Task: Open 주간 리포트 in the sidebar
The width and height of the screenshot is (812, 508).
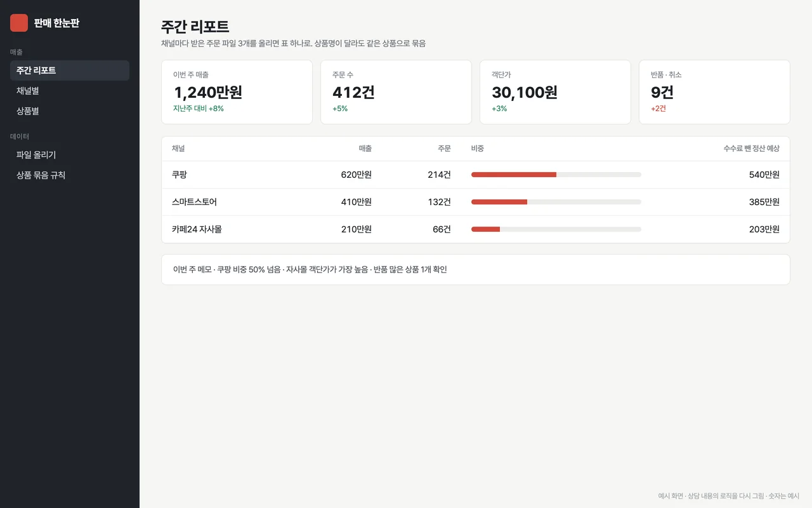Action: click(70, 70)
